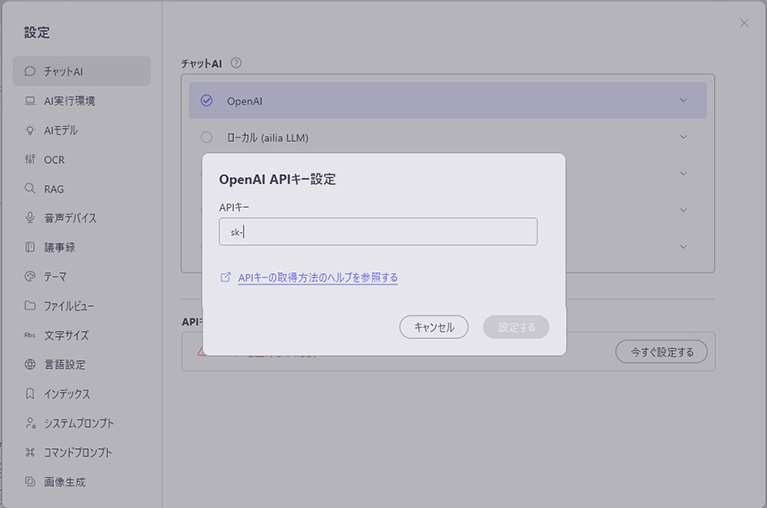Click the chat bubble icon beside チャットAI
The width and height of the screenshot is (767, 508).
pyautogui.click(x=30, y=71)
